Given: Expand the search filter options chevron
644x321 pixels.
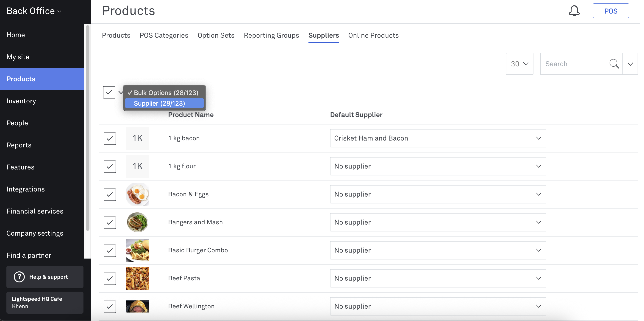Looking at the screenshot, I should click(630, 64).
